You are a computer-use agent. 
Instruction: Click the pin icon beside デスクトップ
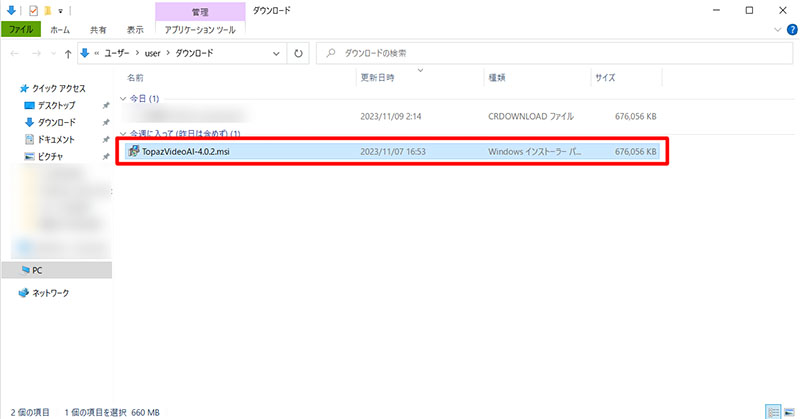[x=106, y=106]
